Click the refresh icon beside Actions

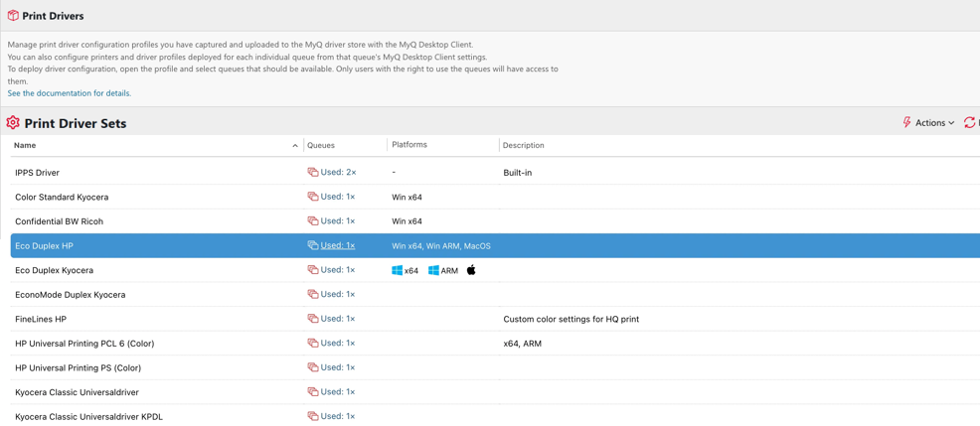pyautogui.click(x=969, y=123)
